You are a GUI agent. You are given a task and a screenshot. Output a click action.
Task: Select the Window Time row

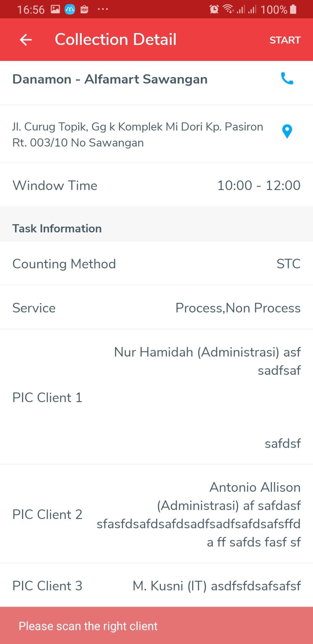point(156,185)
